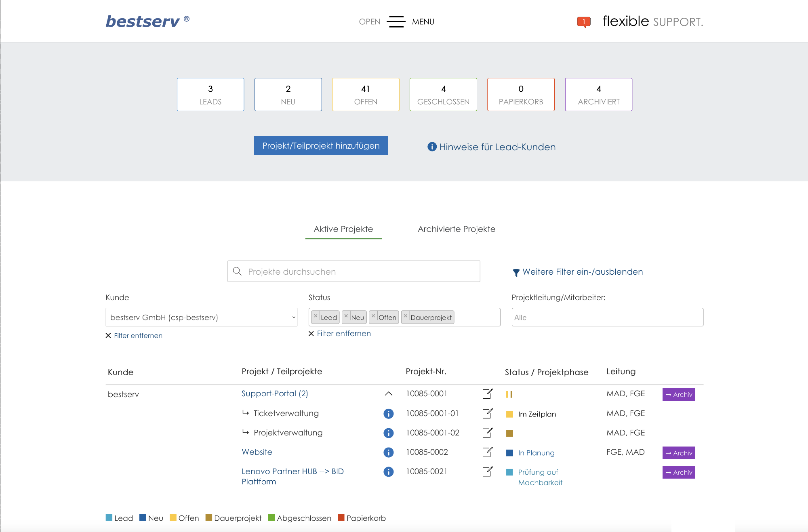Screen dimensions: 808x532
Task: Click flexible SUPPORT. header text
Action: [x=653, y=21]
